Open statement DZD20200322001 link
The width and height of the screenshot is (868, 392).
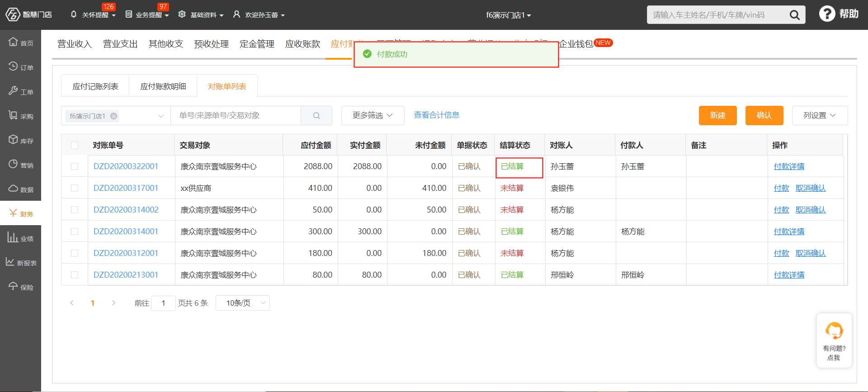pyautogui.click(x=126, y=166)
